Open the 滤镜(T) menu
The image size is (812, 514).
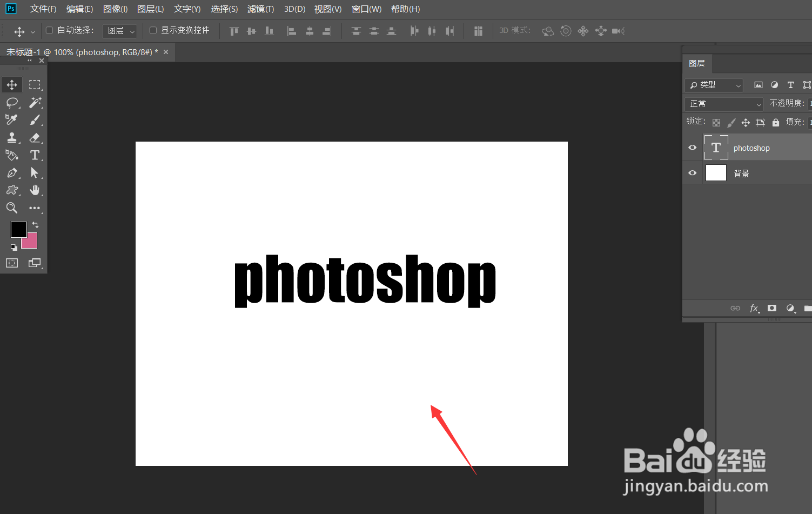tap(260, 9)
